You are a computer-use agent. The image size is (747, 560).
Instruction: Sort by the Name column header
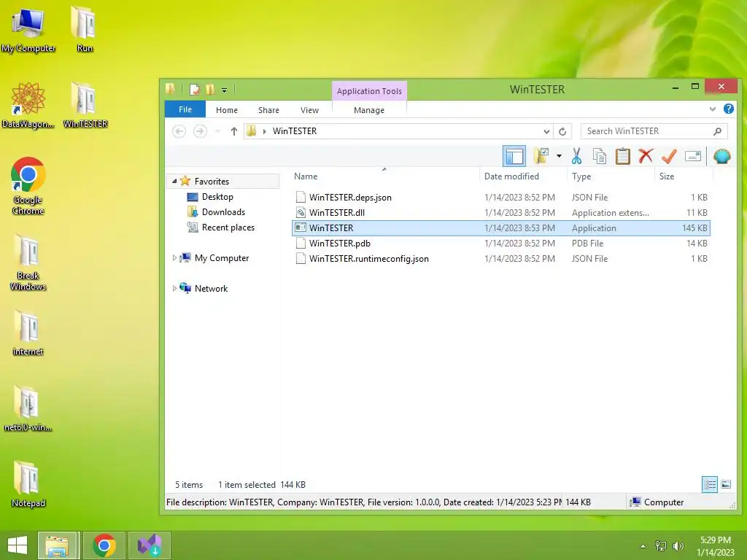pos(385,176)
